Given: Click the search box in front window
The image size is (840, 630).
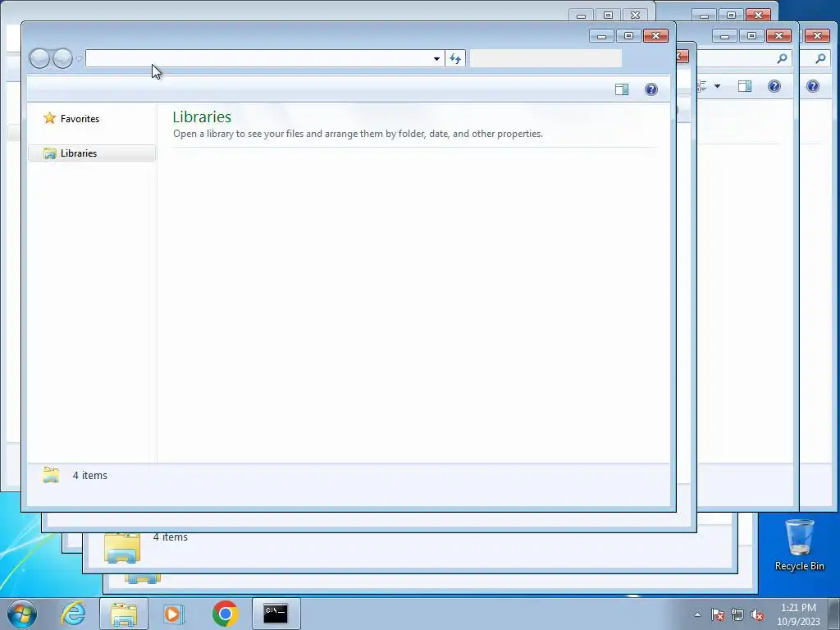Looking at the screenshot, I should click(x=546, y=58).
